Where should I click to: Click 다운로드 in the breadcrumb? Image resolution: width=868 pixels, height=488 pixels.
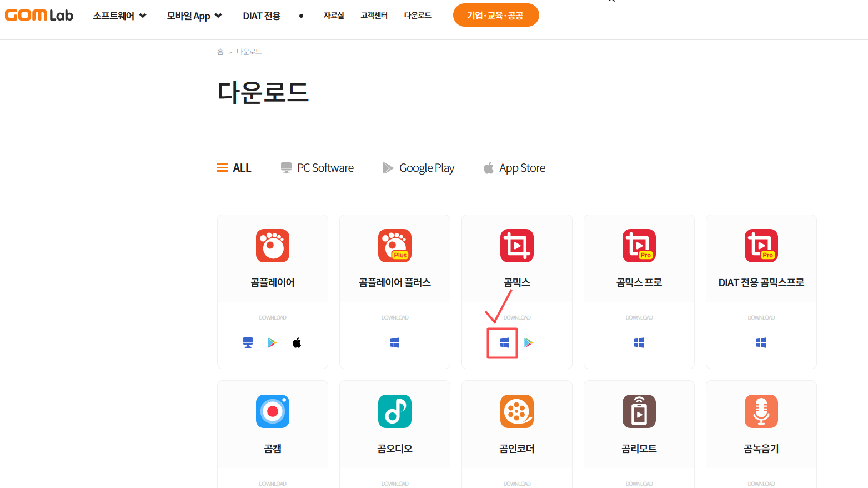click(249, 52)
